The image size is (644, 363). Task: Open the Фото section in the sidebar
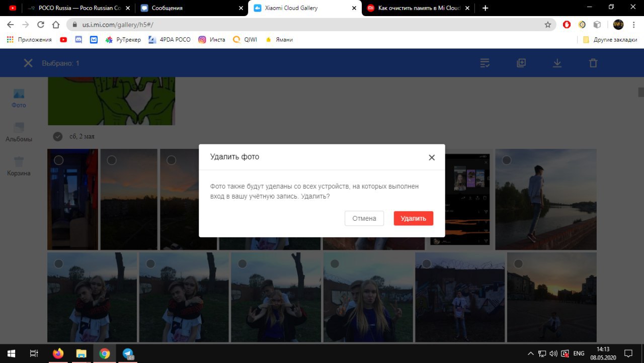pos(19,99)
